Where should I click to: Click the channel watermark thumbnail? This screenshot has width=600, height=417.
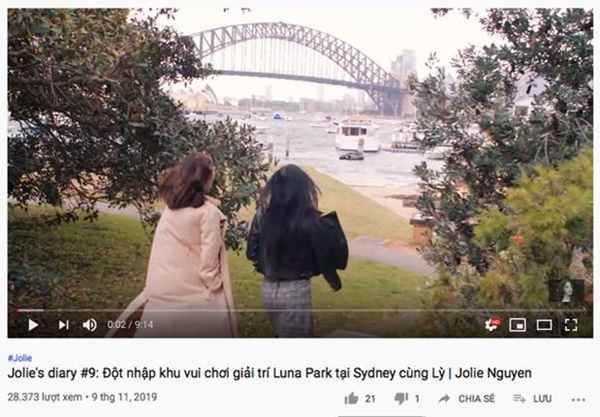click(566, 291)
